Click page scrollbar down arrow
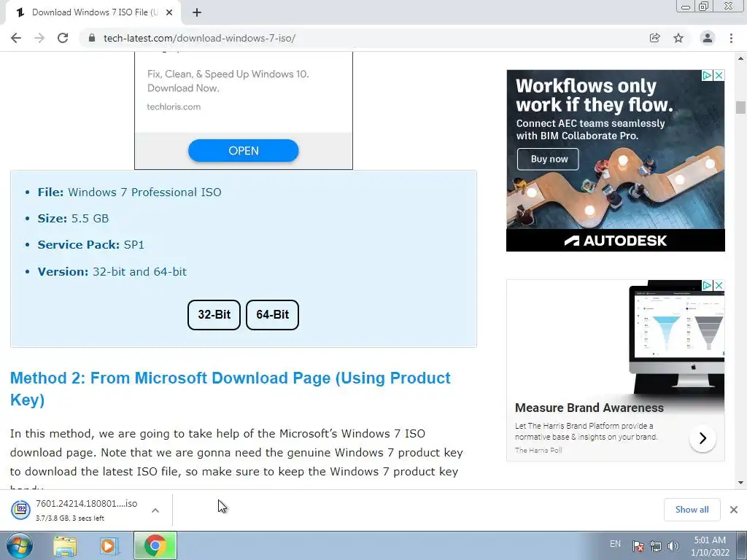Screen dimensions: 747x560 (740, 483)
